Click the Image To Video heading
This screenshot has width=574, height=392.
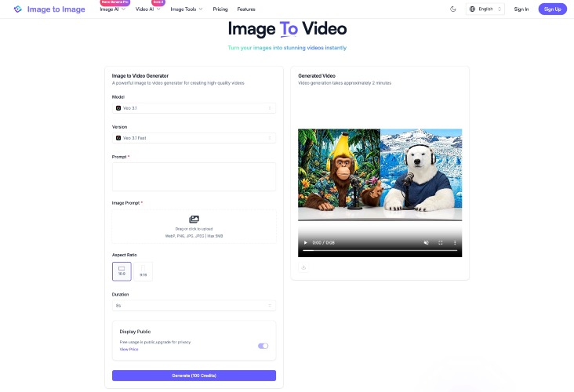[x=287, y=29]
